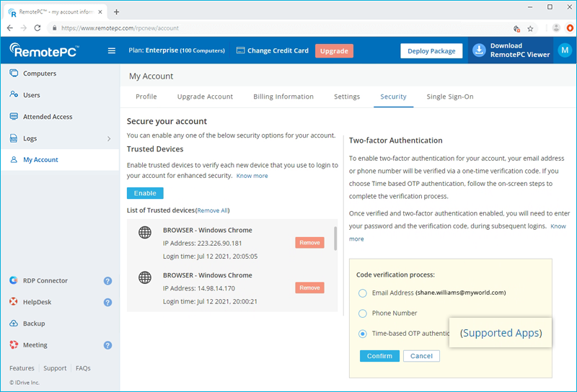Open the Backup sidebar item

tap(61, 324)
